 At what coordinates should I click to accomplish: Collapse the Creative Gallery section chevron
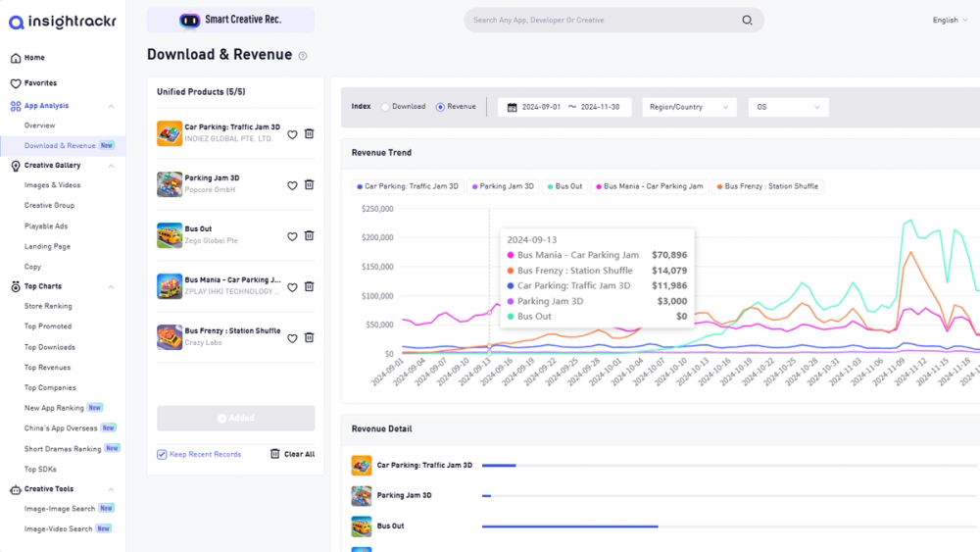[x=112, y=166]
